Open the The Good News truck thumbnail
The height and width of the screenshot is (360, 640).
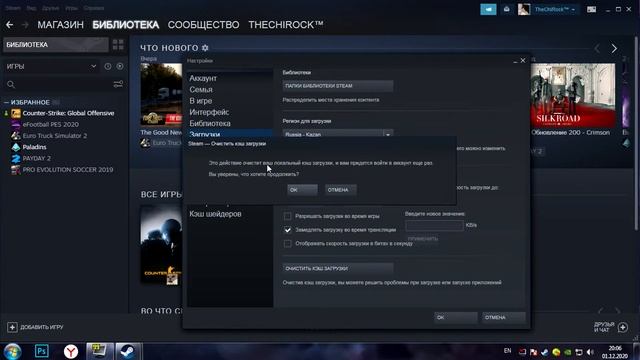point(161,94)
